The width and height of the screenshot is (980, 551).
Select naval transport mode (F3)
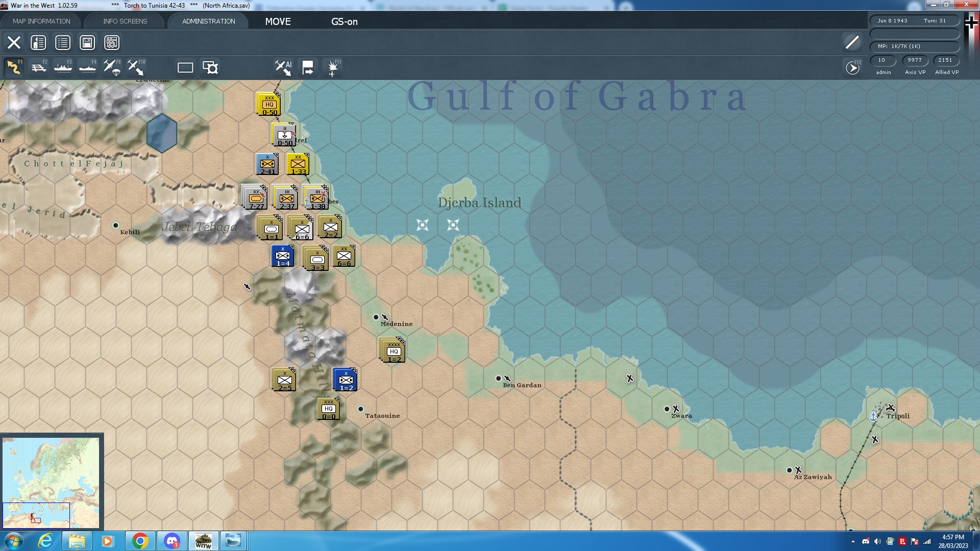63,67
